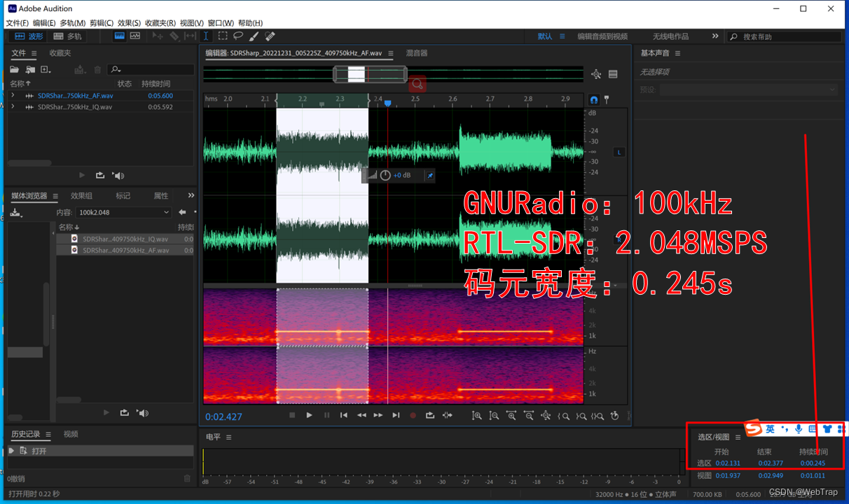Toggle channel display icon beside navigator

613,74
